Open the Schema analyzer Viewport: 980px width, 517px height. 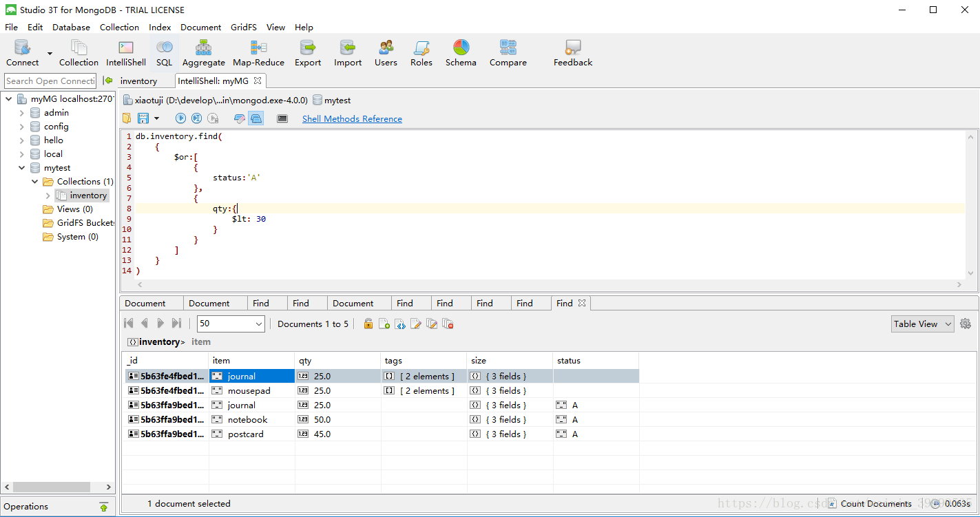pos(461,53)
